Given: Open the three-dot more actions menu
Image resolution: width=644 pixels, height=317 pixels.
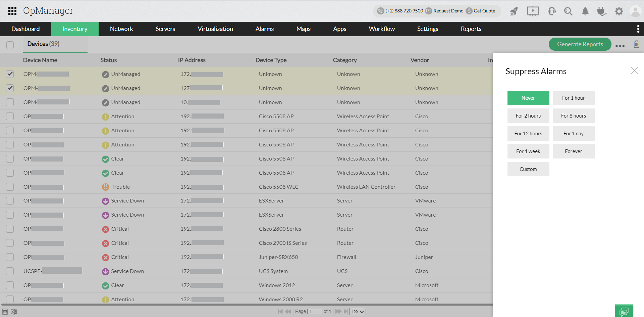Looking at the screenshot, I should 620,46.
